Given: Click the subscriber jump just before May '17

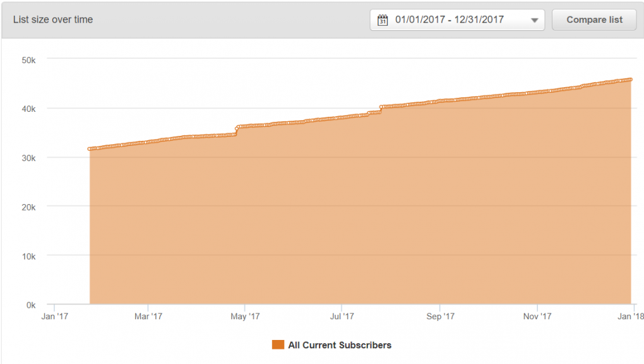Looking at the screenshot, I should [x=237, y=130].
